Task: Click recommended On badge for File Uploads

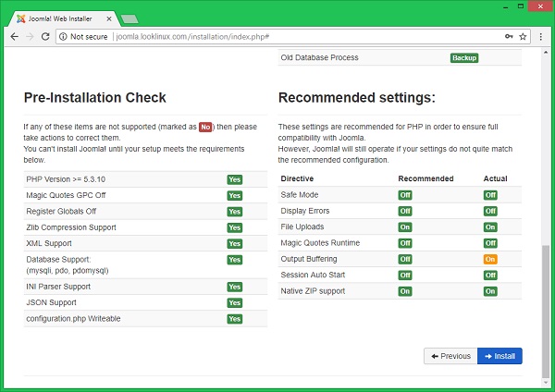Action: (x=405, y=227)
